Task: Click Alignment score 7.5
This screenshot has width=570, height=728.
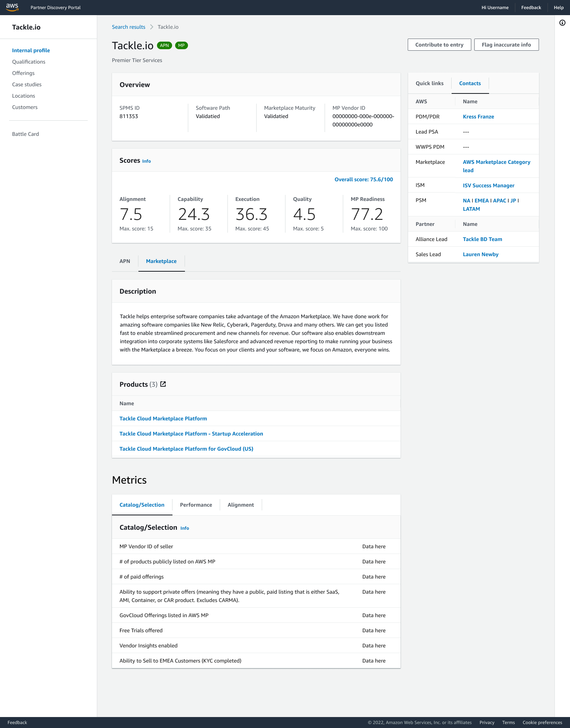Action: [131, 214]
